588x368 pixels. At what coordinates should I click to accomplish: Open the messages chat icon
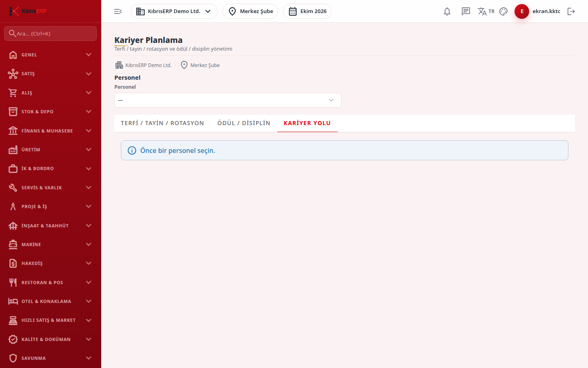(x=466, y=11)
